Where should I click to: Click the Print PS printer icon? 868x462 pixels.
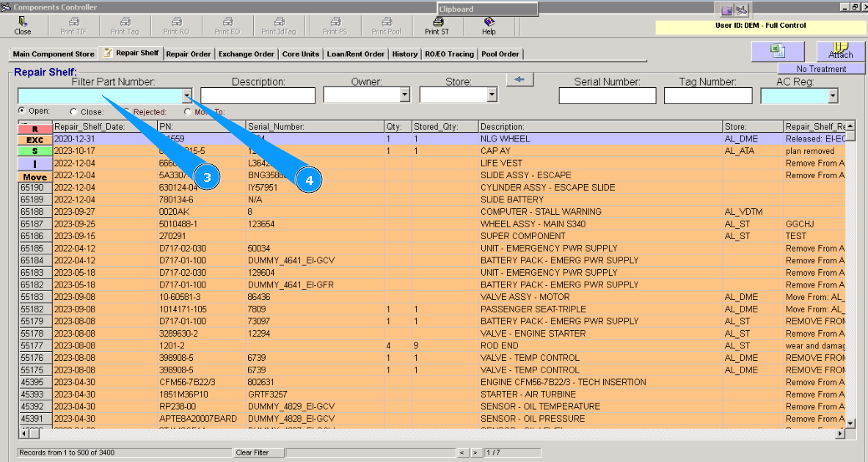click(x=335, y=21)
